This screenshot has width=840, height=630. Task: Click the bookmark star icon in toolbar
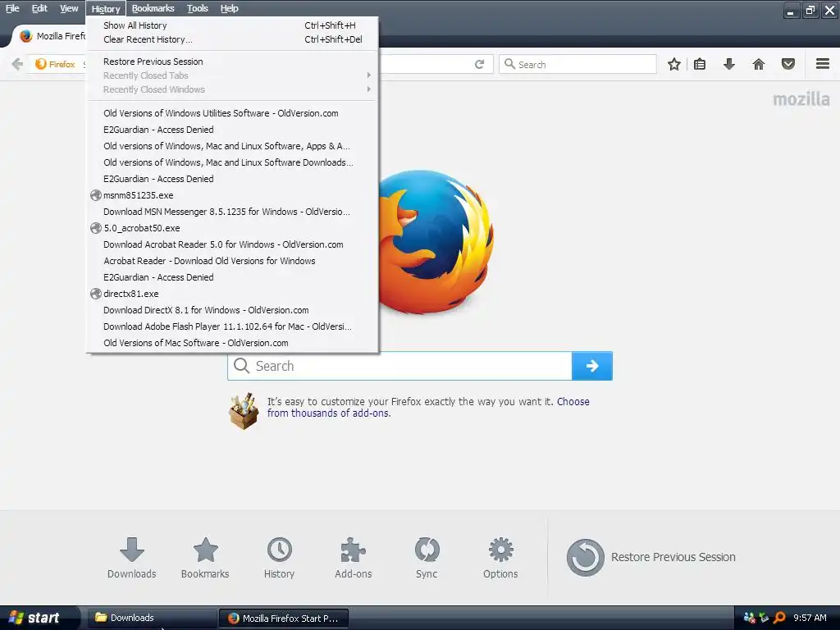tap(674, 64)
